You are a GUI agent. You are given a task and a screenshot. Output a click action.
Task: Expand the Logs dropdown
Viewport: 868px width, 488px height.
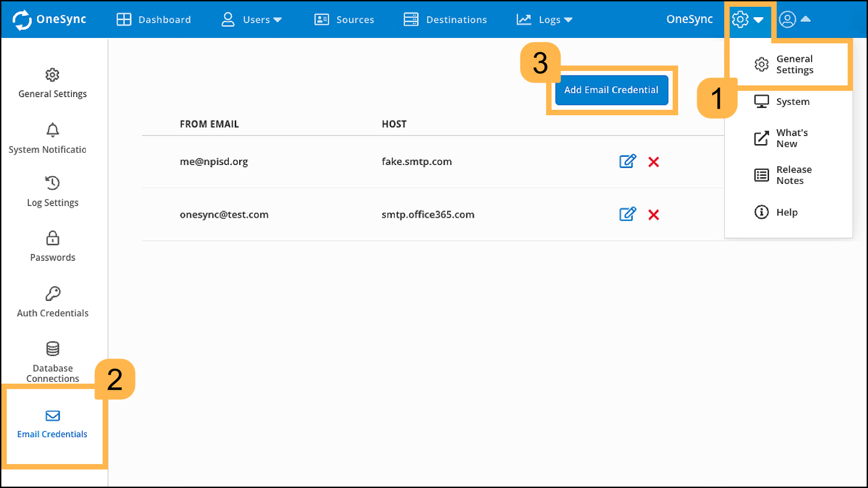click(x=544, y=19)
